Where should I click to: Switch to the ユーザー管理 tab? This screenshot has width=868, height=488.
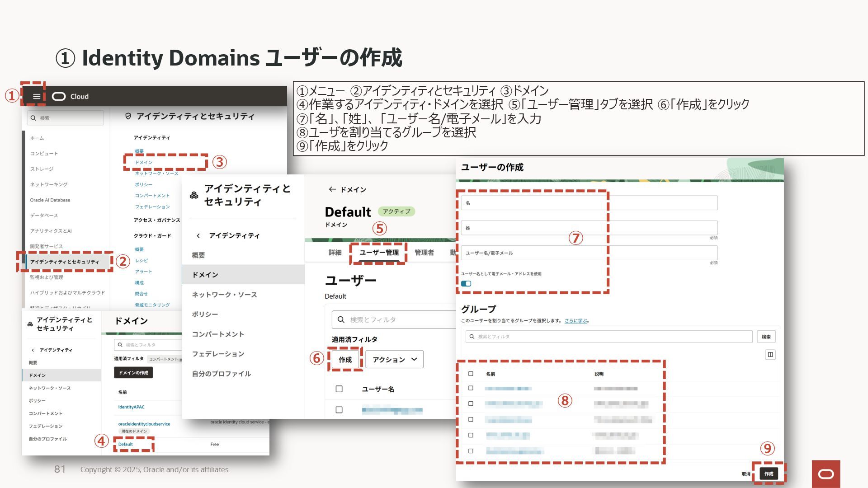(379, 253)
